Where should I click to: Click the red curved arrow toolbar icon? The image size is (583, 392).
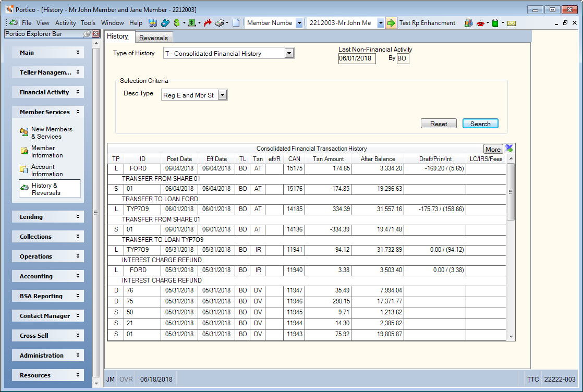pyautogui.click(x=208, y=23)
